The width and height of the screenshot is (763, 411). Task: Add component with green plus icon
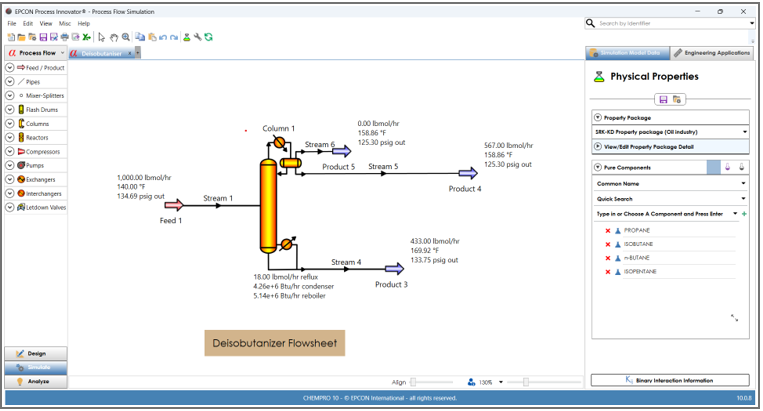click(745, 214)
